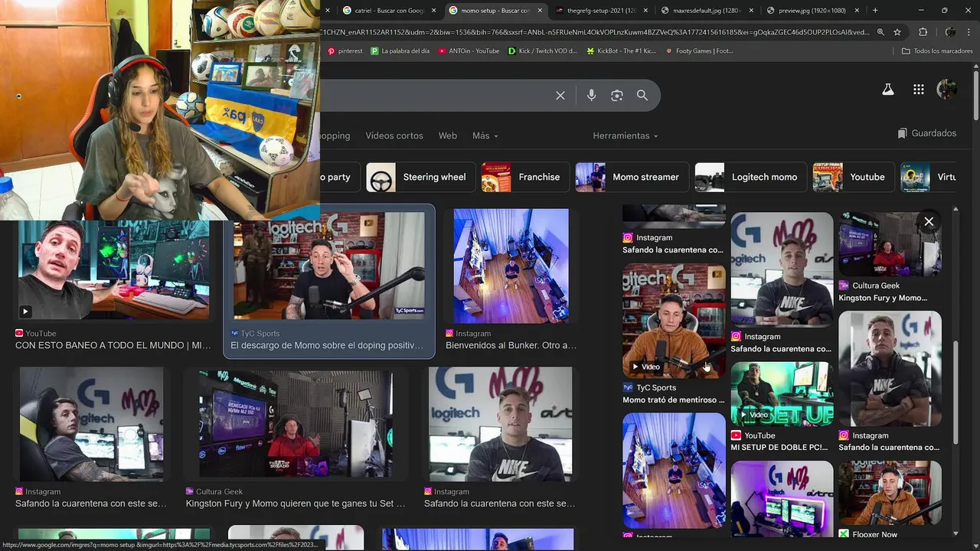Open Instagram Bienvenidos al Bunker image
Screen dimensions: 980x551
511,266
